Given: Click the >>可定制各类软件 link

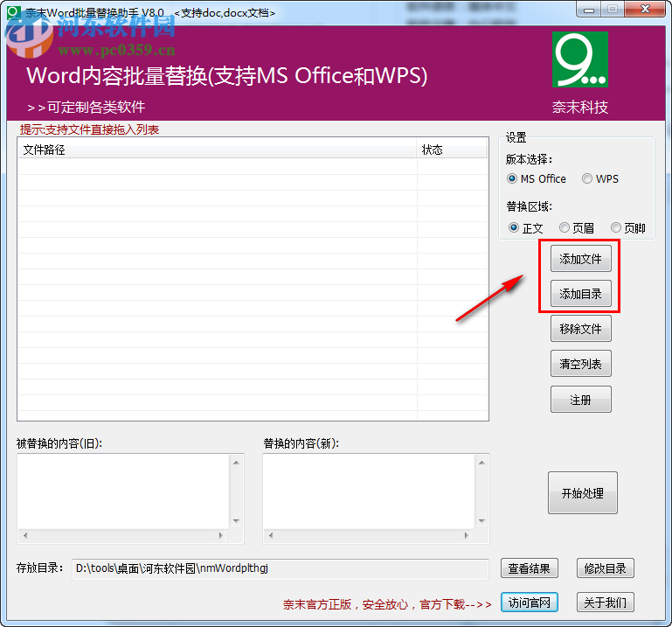Looking at the screenshot, I should [x=87, y=107].
